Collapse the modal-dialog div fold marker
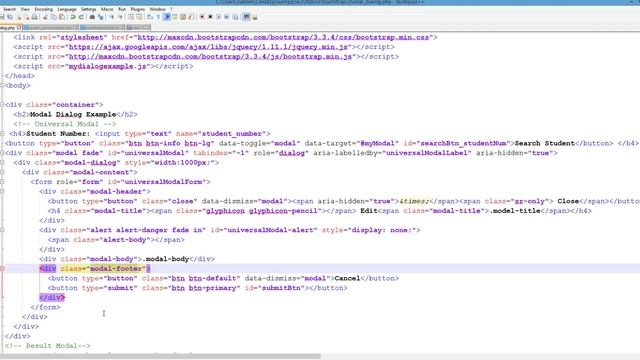This screenshot has width=640, height=360. (2, 162)
